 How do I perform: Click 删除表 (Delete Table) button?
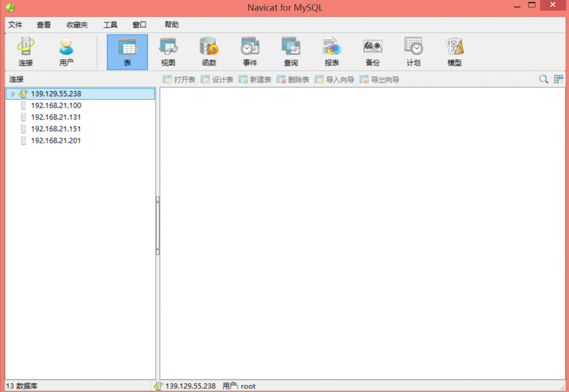click(293, 79)
